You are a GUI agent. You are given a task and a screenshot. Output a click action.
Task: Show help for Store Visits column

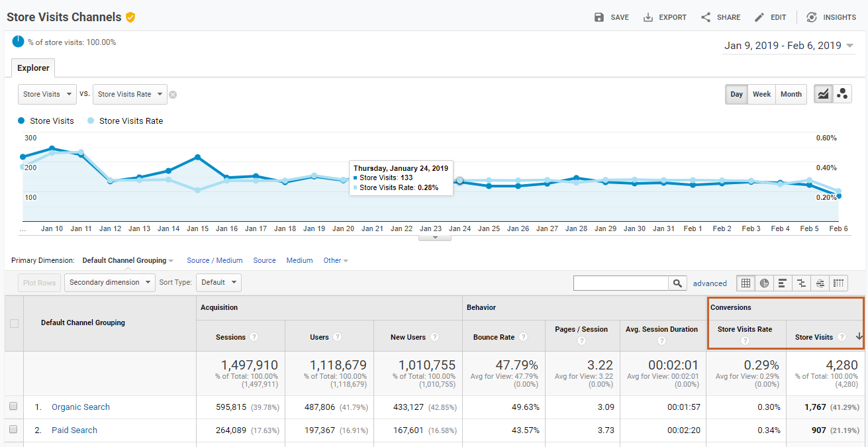pyautogui.click(x=842, y=337)
